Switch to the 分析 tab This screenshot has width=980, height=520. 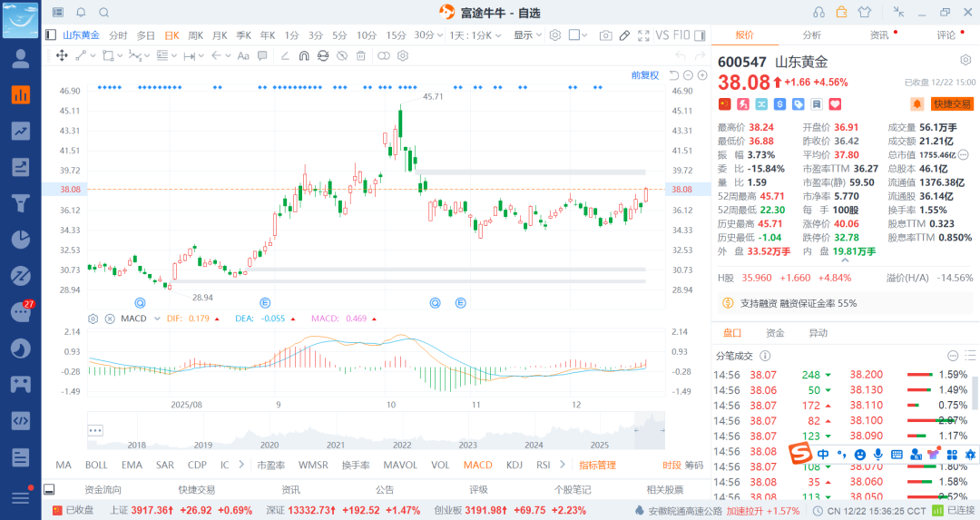[x=812, y=35]
